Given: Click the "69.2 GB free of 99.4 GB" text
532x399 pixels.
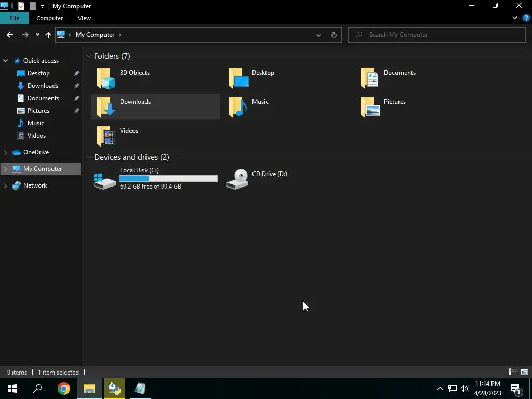Looking at the screenshot, I should click(x=151, y=187).
